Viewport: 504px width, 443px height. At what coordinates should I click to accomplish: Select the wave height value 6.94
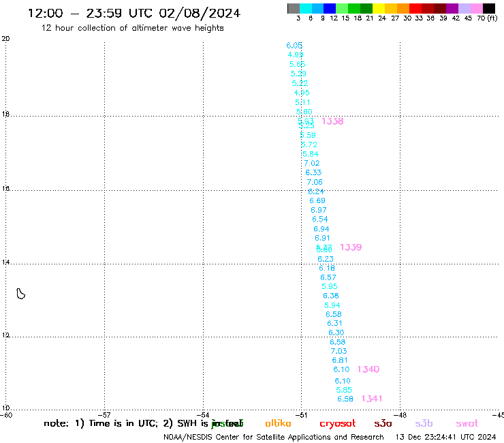(x=321, y=229)
